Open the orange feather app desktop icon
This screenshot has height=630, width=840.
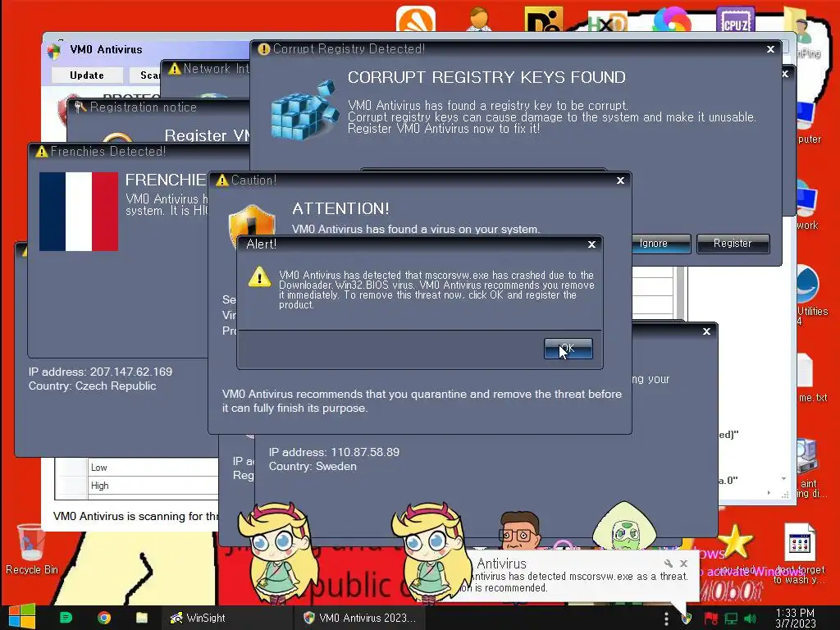click(416, 20)
